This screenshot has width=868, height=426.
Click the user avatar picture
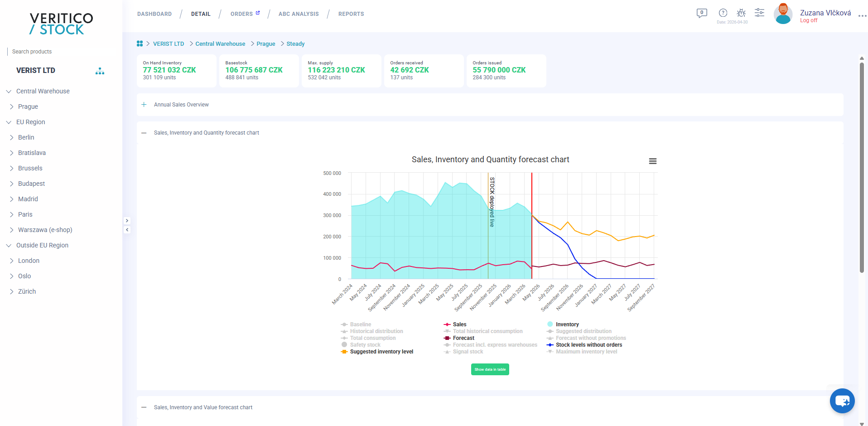click(783, 14)
